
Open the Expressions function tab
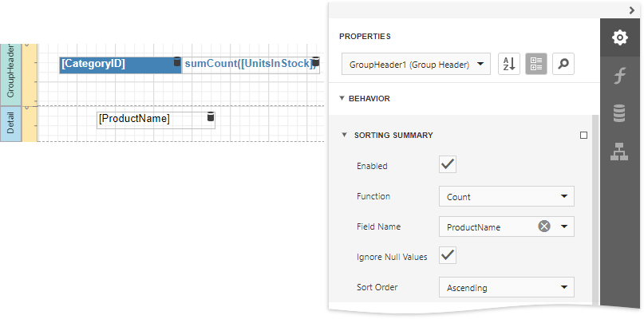[x=619, y=76]
